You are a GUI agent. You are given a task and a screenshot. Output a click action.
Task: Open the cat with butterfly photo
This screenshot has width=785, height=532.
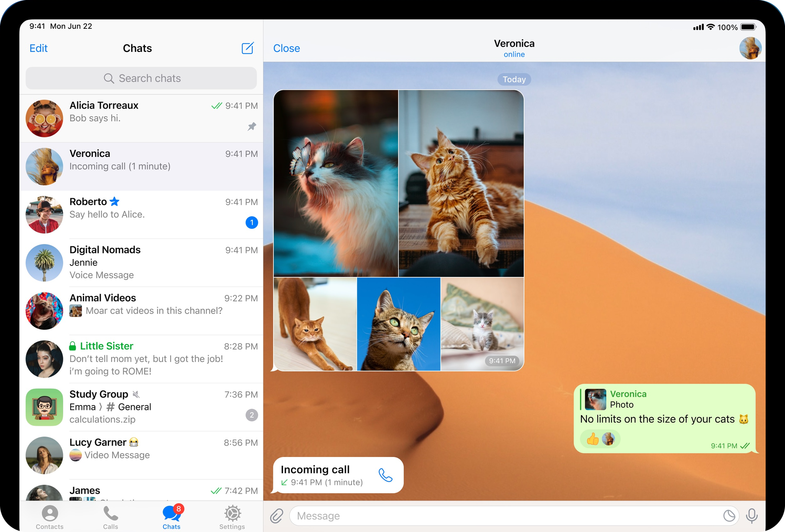336,183
